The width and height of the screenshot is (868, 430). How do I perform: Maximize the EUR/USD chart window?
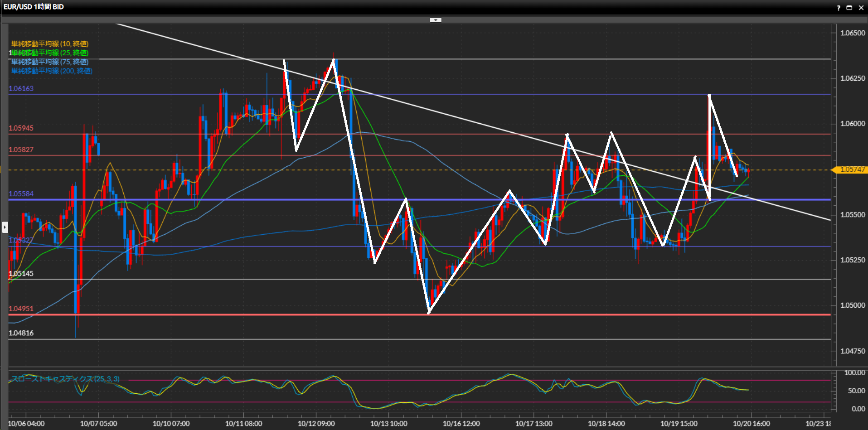pos(849,8)
